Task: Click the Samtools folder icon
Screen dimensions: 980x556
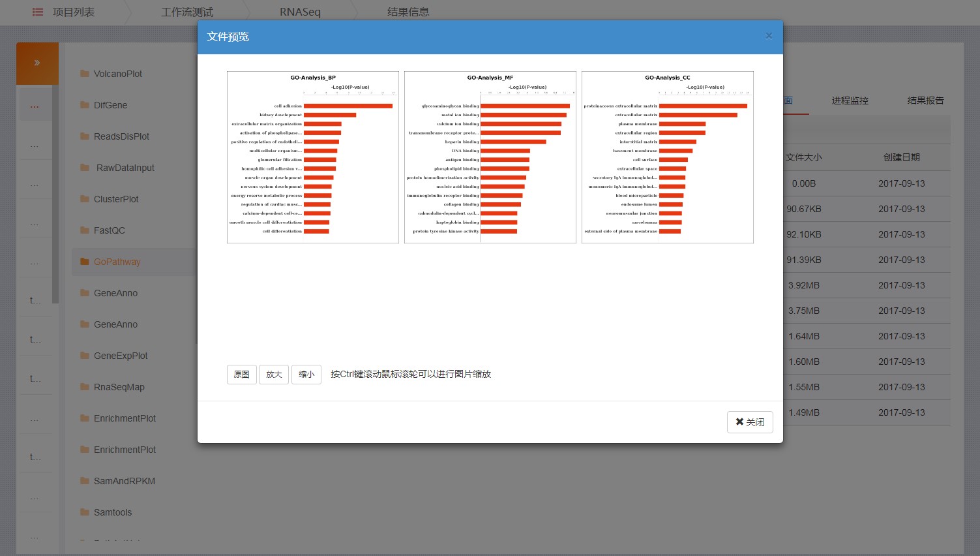Action: [85, 512]
